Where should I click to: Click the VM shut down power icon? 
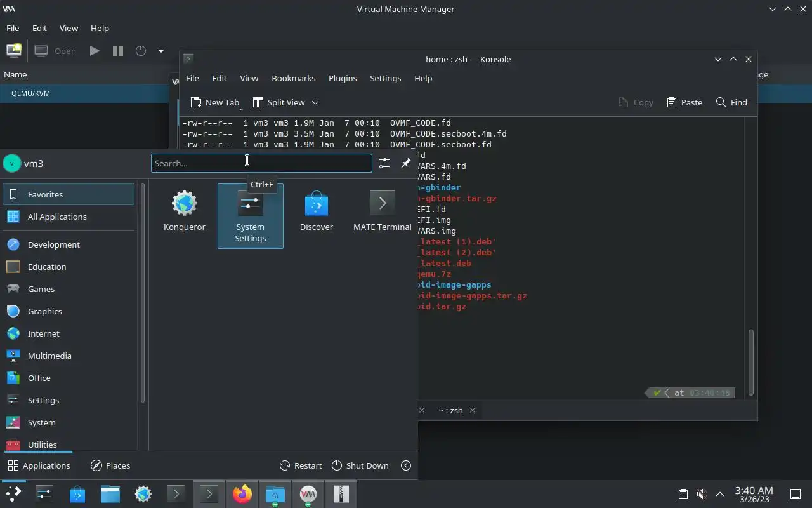point(141,51)
